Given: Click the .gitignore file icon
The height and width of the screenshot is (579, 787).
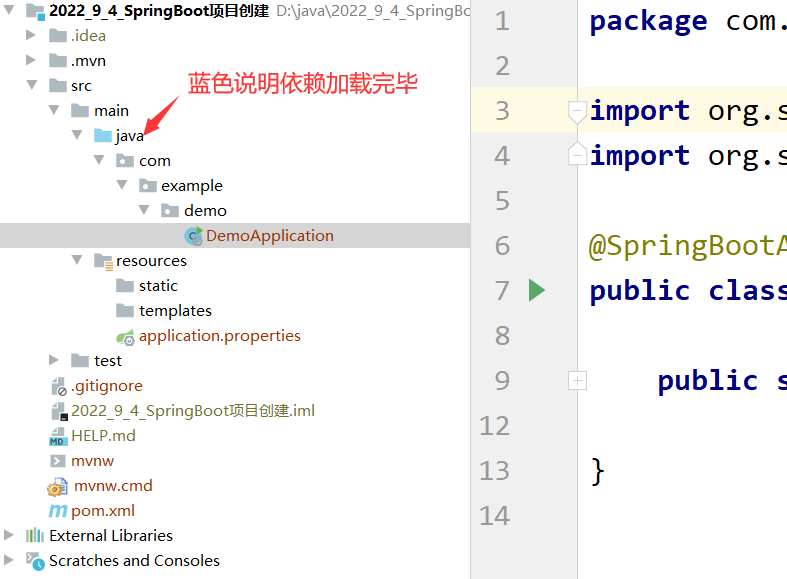Looking at the screenshot, I should tap(59, 386).
